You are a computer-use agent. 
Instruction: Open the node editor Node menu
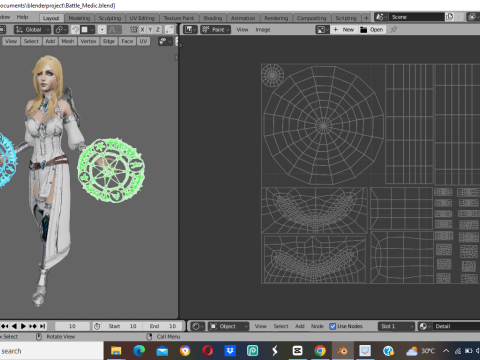(x=317, y=326)
